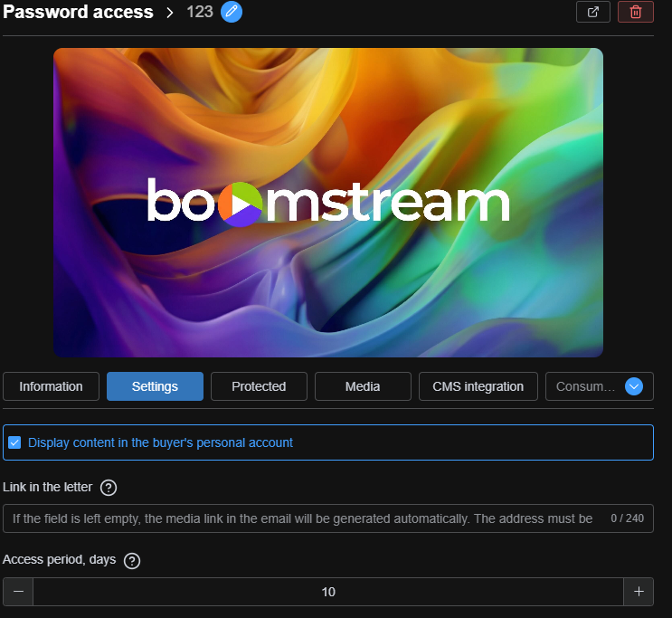Expand the tabs overflow dropdown arrow
The height and width of the screenshot is (618, 672).
click(x=634, y=386)
